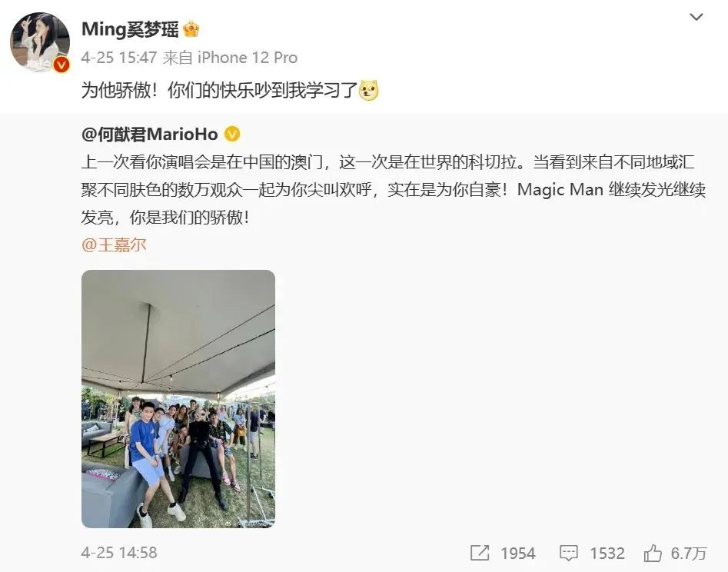Enlarge the group photo under the tent
This screenshot has height=572, width=728.
point(178,398)
